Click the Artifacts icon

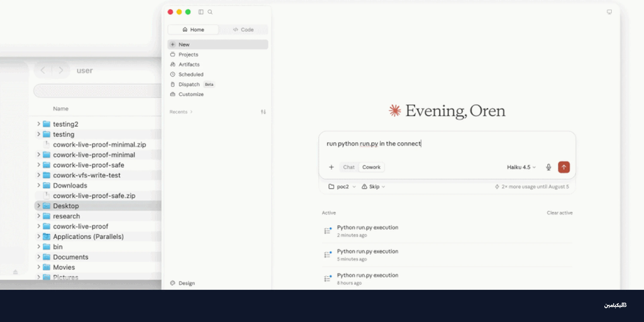173,64
